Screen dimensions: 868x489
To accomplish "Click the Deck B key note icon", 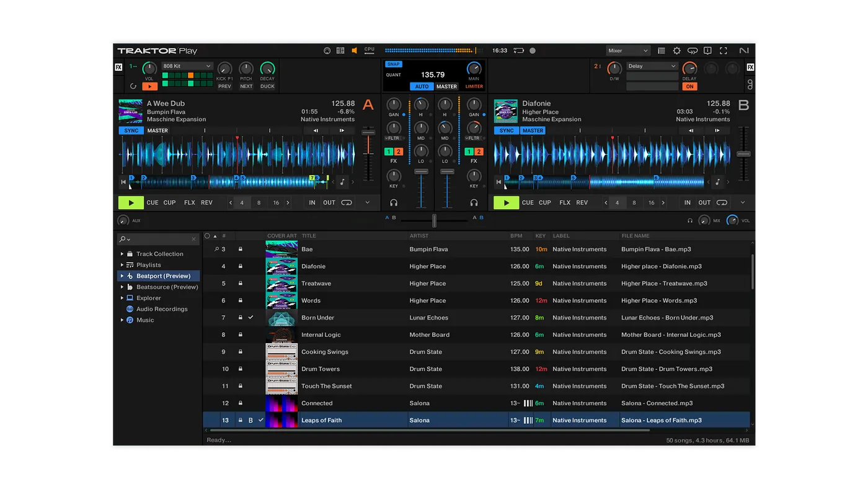I will click(717, 182).
